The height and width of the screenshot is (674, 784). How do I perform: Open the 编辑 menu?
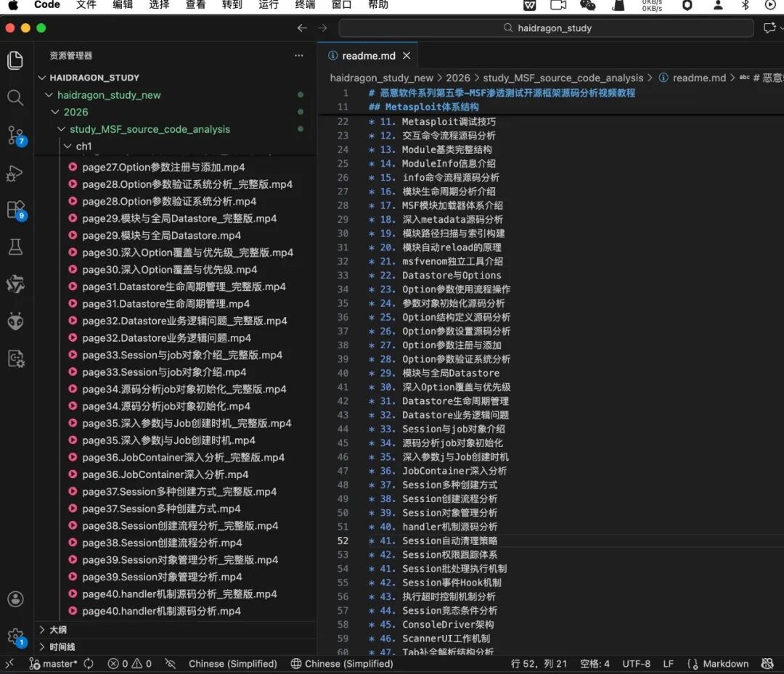click(123, 4)
